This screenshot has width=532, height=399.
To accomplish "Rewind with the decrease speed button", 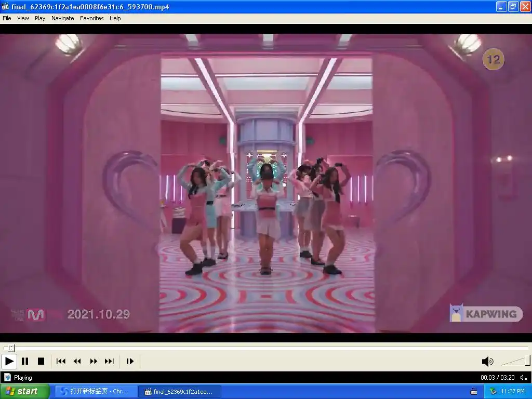I will 77,362.
